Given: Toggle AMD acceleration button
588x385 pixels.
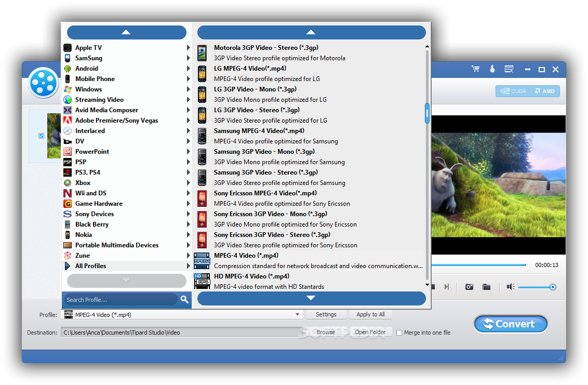Looking at the screenshot, I should pos(545,91).
